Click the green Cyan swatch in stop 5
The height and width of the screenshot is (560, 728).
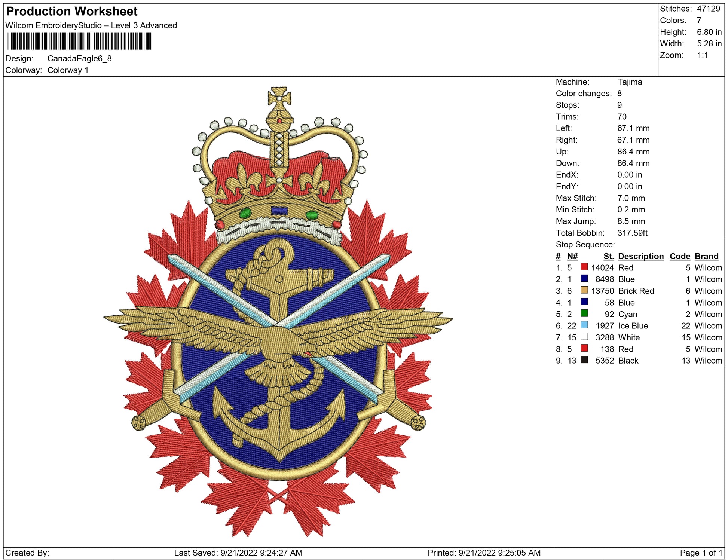(x=584, y=313)
